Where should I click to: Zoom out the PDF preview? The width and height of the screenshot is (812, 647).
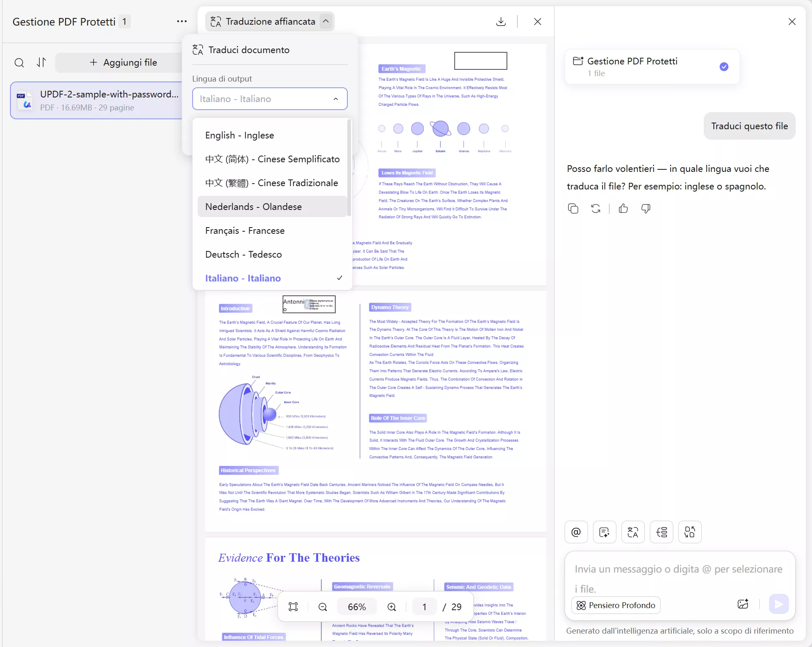click(322, 606)
